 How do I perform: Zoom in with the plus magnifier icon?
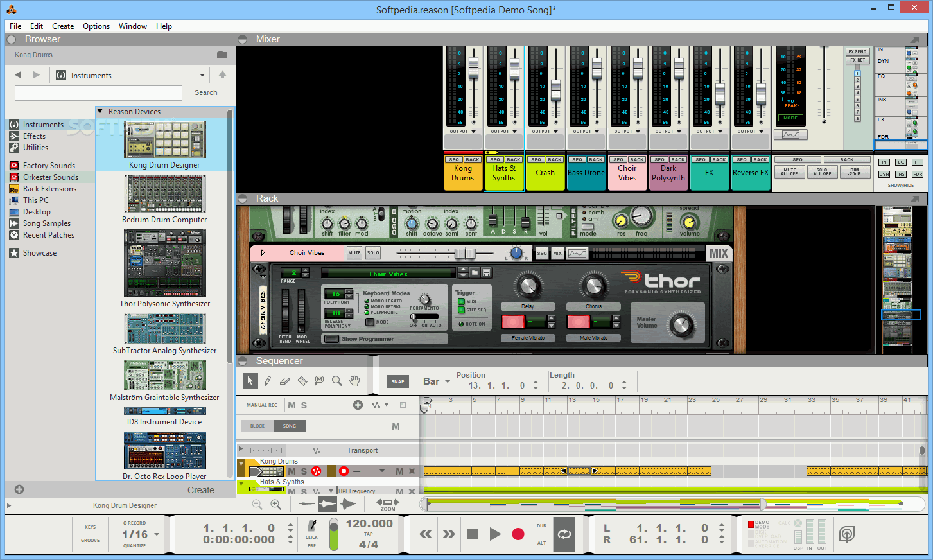(275, 504)
